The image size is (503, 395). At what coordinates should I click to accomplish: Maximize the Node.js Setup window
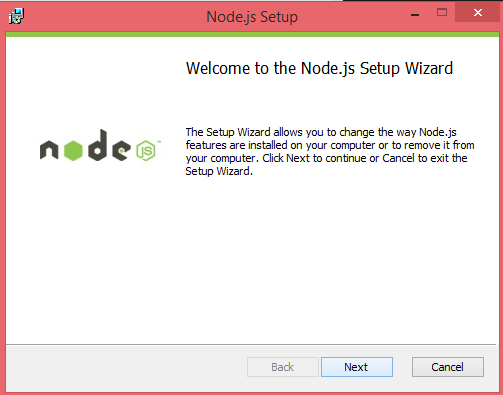click(442, 13)
